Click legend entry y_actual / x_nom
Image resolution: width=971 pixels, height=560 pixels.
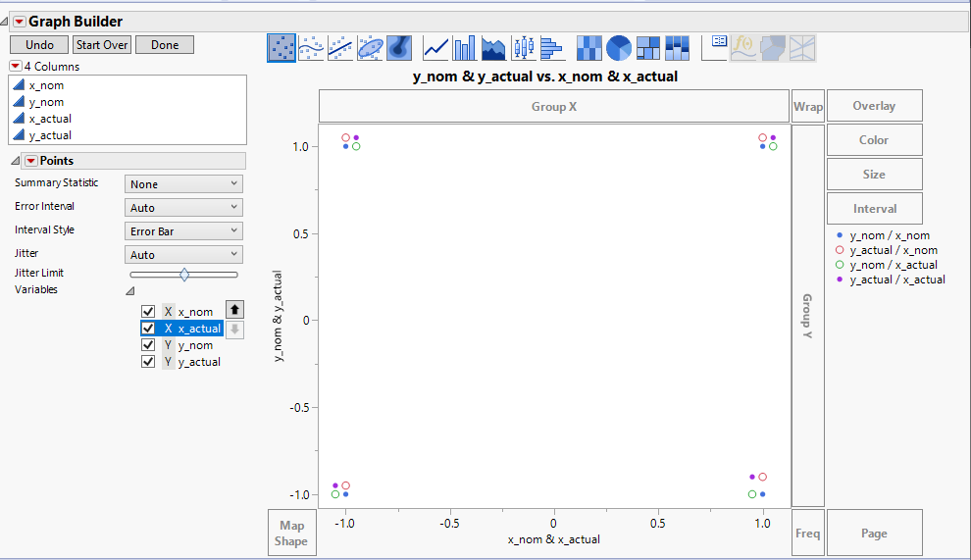[887, 250]
